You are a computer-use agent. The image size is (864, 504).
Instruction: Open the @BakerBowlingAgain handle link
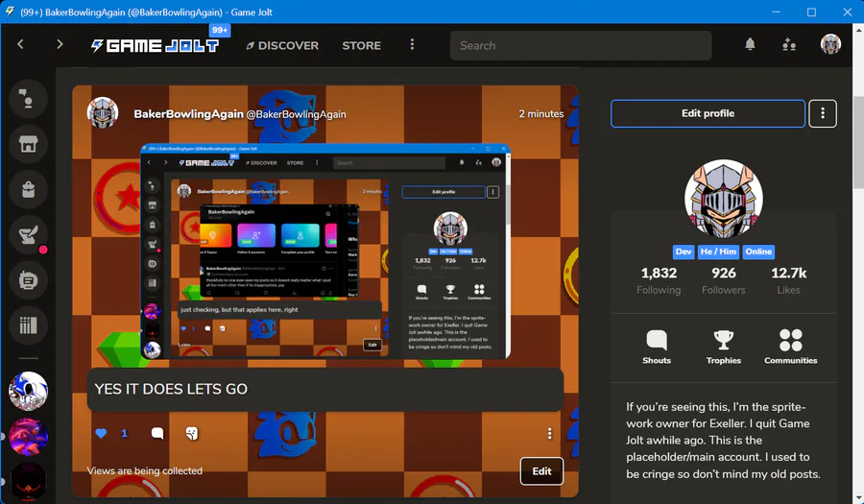pyautogui.click(x=296, y=114)
